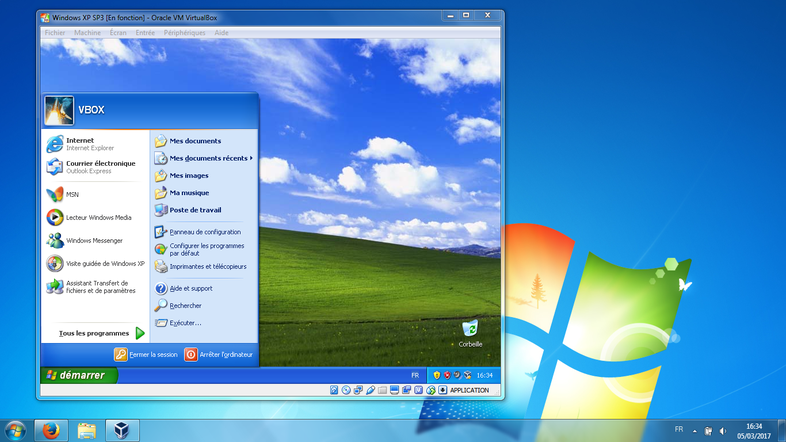This screenshot has width=786, height=442.
Task: Open the VirtualBox Machine menu
Action: coord(87,33)
